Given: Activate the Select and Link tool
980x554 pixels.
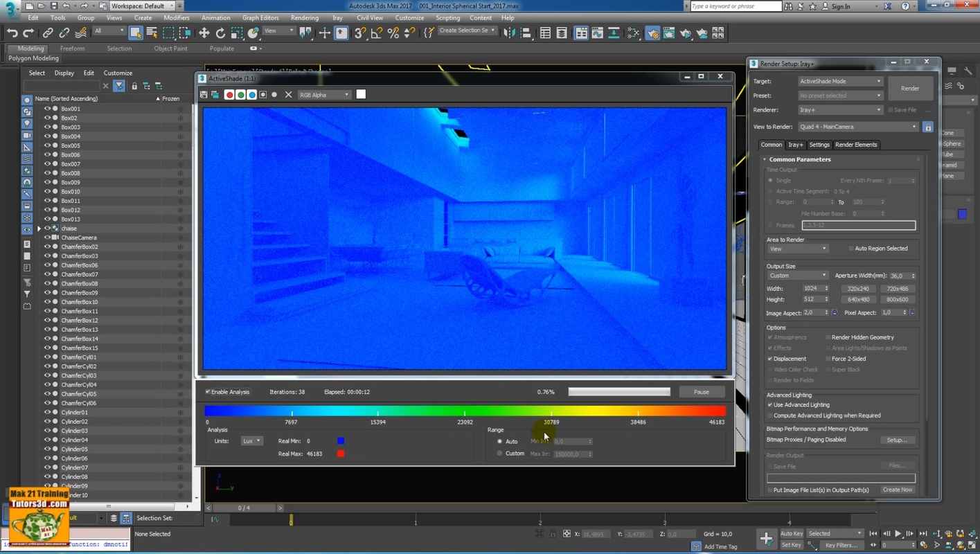Looking at the screenshot, I should [48, 33].
